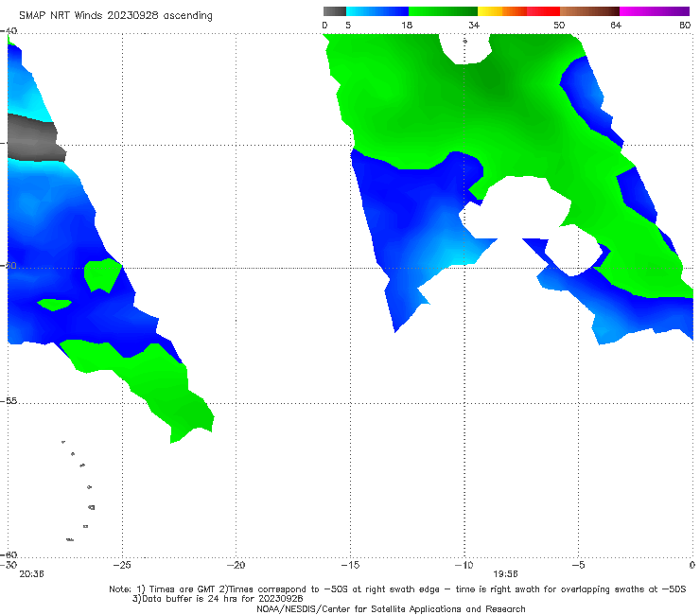Viewport: 700px width, 615px height.
Task: Click the white data gap at top of right swath
Action: pos(464,48)
